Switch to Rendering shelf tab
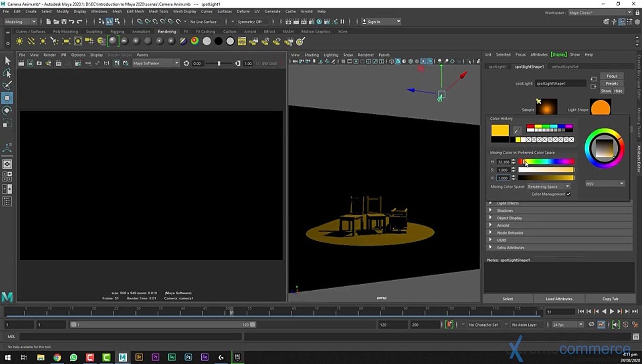 pyautogui.click(x=167, y=31)
